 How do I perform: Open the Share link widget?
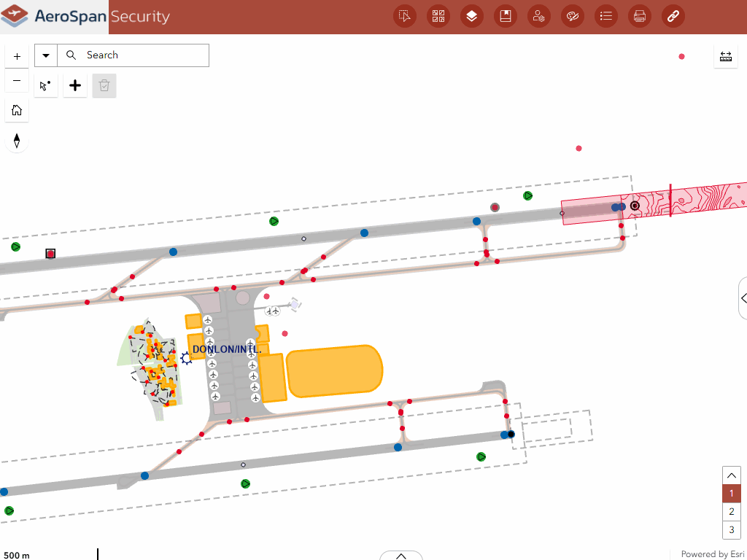click(x=673, y=16)
